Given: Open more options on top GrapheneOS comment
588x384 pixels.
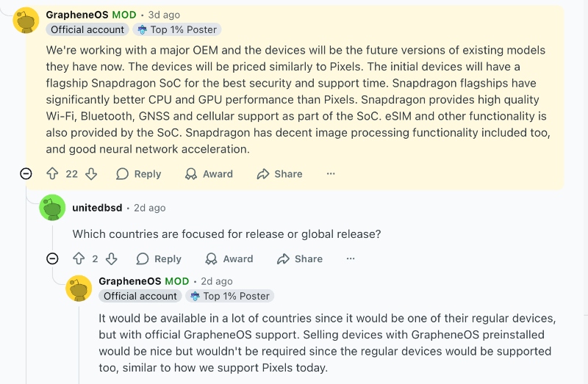Looking at the screenshot, I should [331, 174].
